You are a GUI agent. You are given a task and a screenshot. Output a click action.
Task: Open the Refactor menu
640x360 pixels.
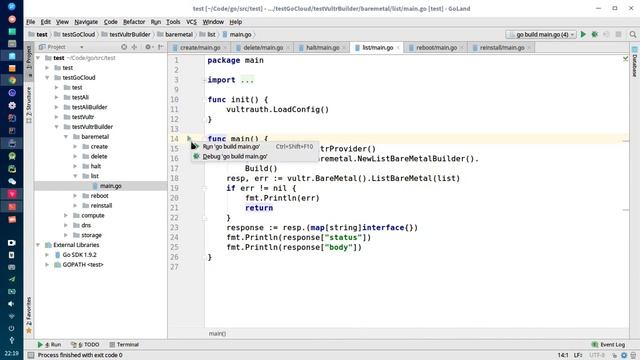click(134, 22)
